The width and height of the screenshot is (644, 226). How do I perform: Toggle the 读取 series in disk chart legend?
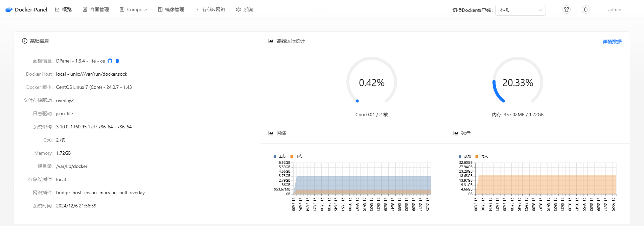465,156
